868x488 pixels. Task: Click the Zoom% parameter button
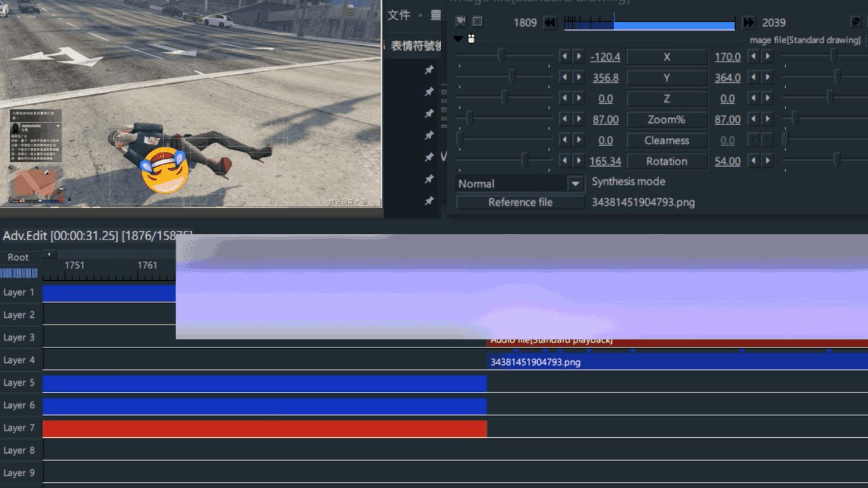click(x=667, y=119)
